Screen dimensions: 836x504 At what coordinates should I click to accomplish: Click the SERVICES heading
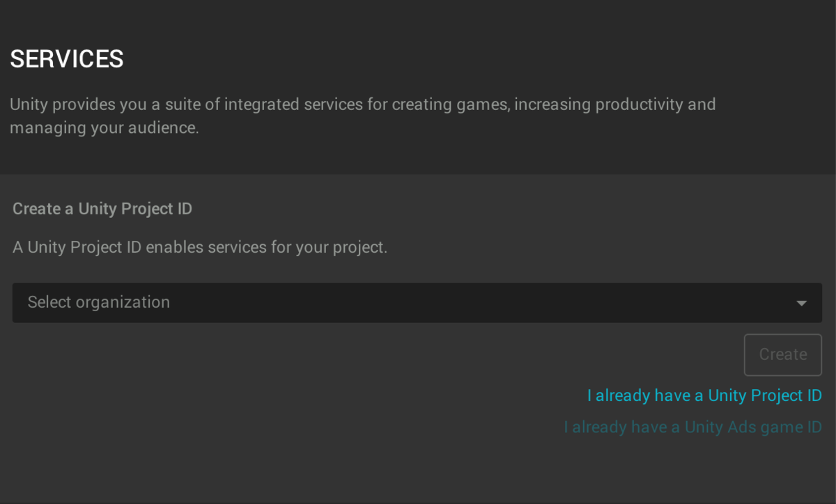(67, 59)
